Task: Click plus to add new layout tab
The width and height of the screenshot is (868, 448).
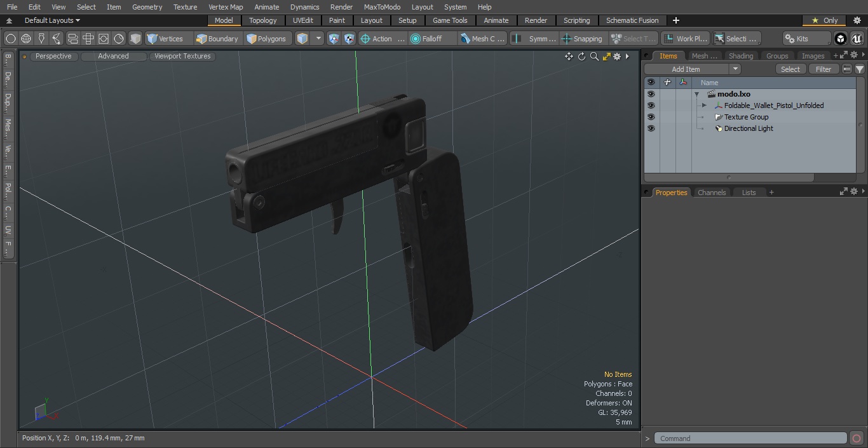Action: (675, 20)
